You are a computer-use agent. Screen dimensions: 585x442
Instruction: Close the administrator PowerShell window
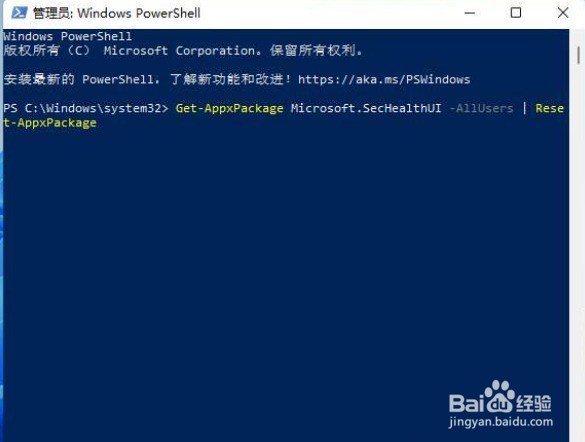pyautogui.click(x=563, y=13)
